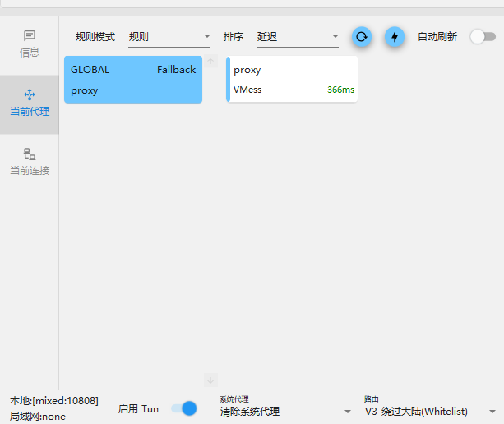The width and height of the screenshot is (504, 424).
Task: Open the 规则模式 dropdown showing 规则
Action: coord(169,37)
